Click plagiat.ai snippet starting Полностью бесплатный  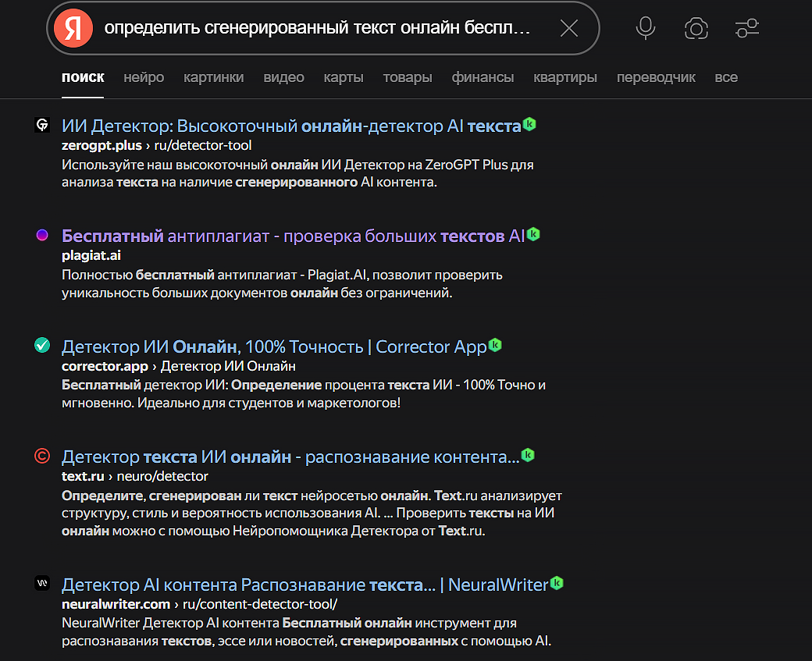pyautogui.click(x=282, y=283)
